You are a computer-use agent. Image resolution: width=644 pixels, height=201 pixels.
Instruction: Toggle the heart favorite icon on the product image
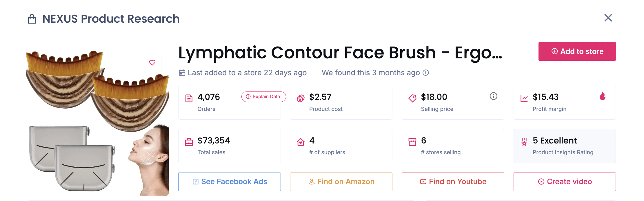click(152, 63)
